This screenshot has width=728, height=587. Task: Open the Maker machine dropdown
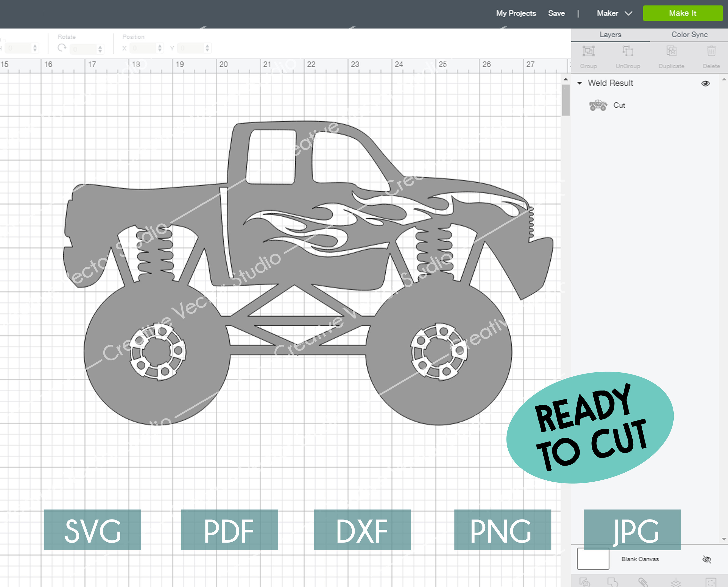coord(614,14)
